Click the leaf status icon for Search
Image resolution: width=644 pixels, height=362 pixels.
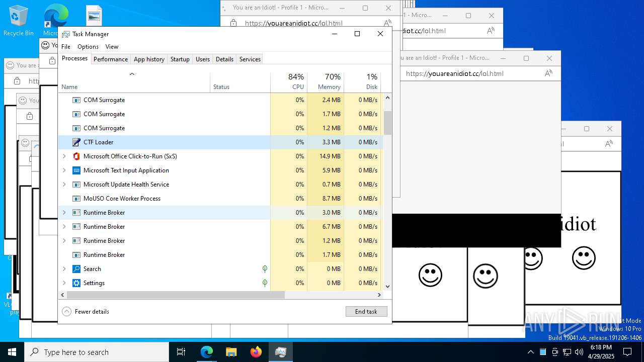click(x=265, y=269)
